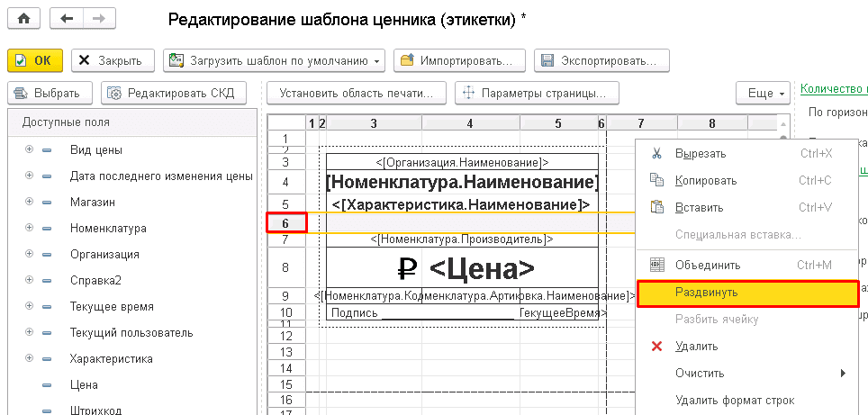Click the red X Delete icon
Screen dimensions: 868x415
656,347
